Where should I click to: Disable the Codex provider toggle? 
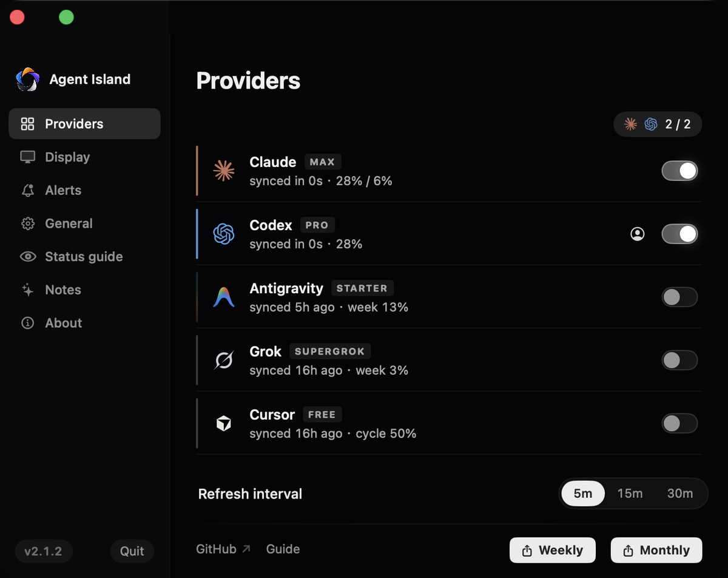coord(679,234)
